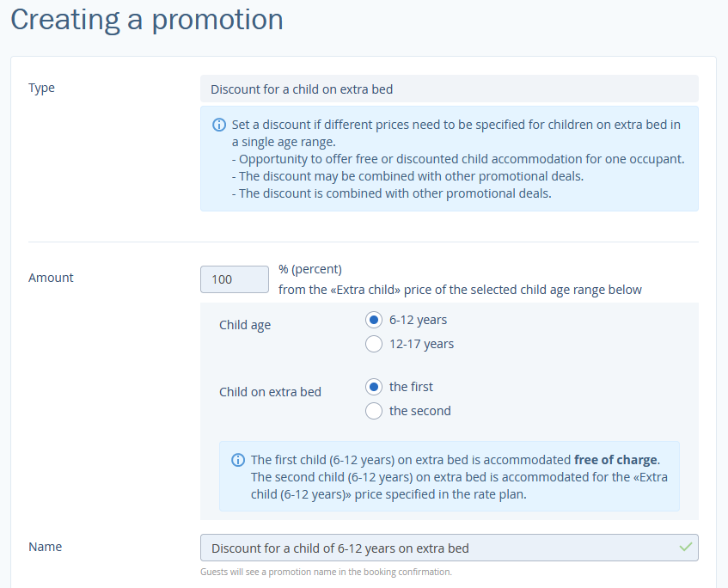Select the 6-12 years child age option
This screenshot has width=728, height=588.
coord(374,320)
